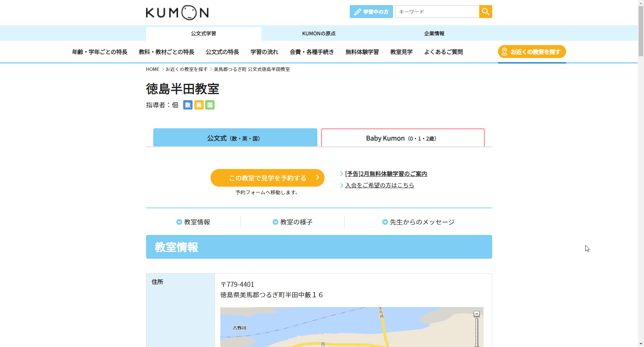The width and height of the screenshot is (644, 347).
Task: Select 会費・各種手続き menu item
Action: click(312, 52)
